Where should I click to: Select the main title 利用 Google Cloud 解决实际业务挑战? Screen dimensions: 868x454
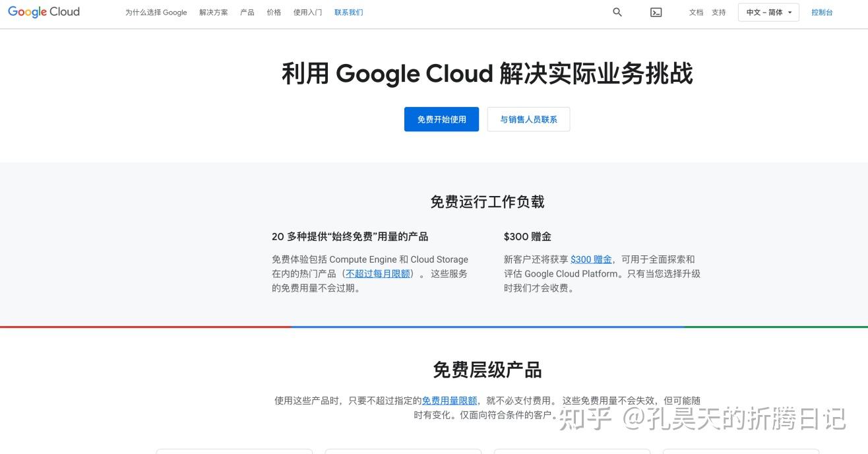(x=487, y=73)
